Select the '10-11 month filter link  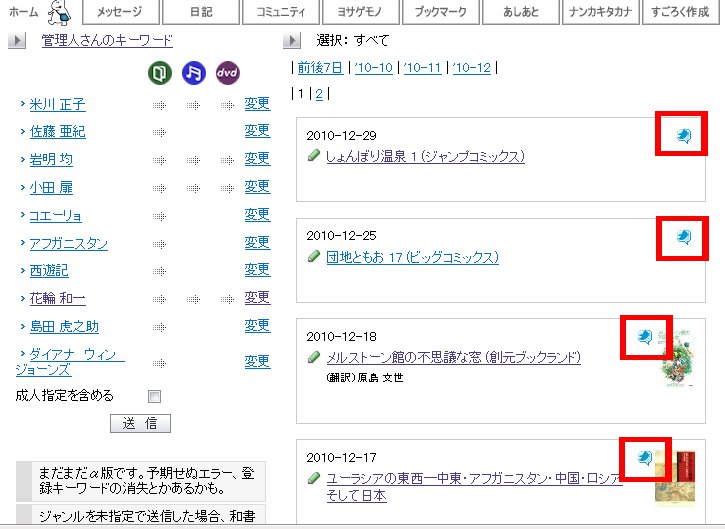421,68
